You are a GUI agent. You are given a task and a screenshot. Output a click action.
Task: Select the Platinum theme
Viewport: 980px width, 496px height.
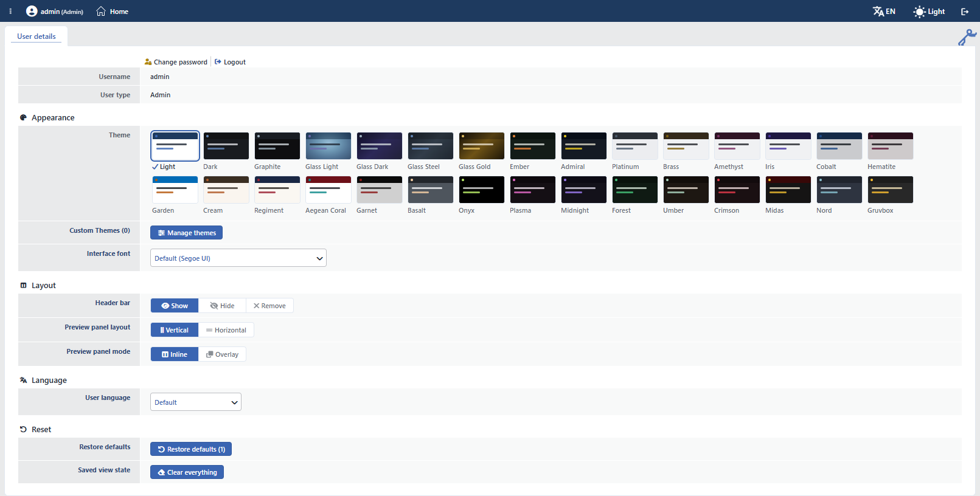click(635, 146)
